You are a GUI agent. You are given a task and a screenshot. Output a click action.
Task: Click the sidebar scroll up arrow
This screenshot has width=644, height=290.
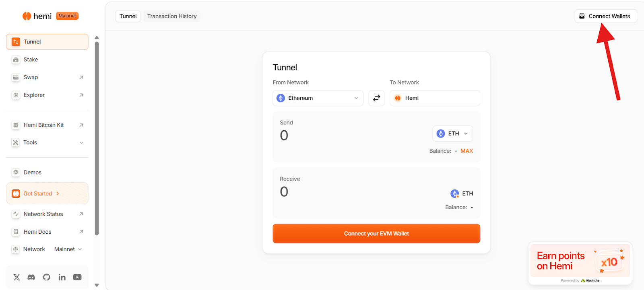tap(97, 37)
